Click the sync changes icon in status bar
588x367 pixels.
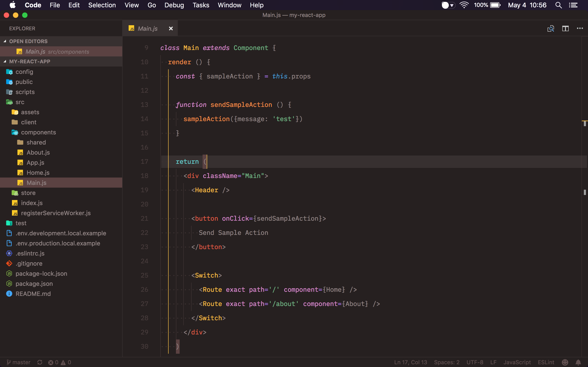click(40, 362)
